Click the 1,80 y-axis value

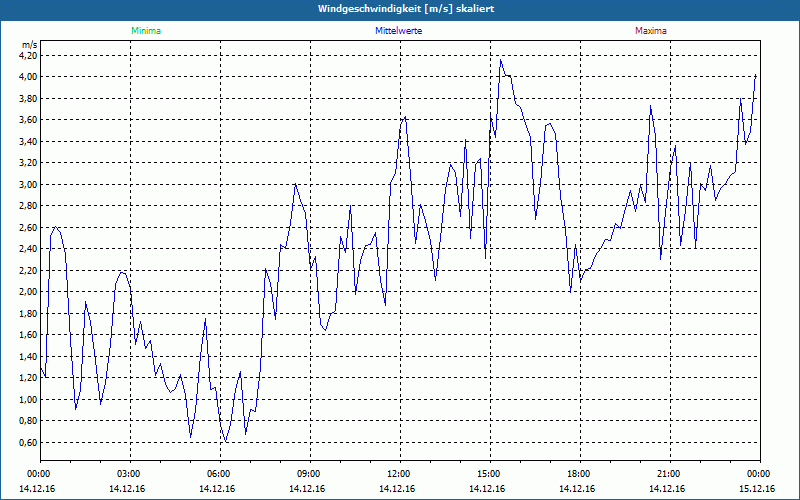(30, 313)
